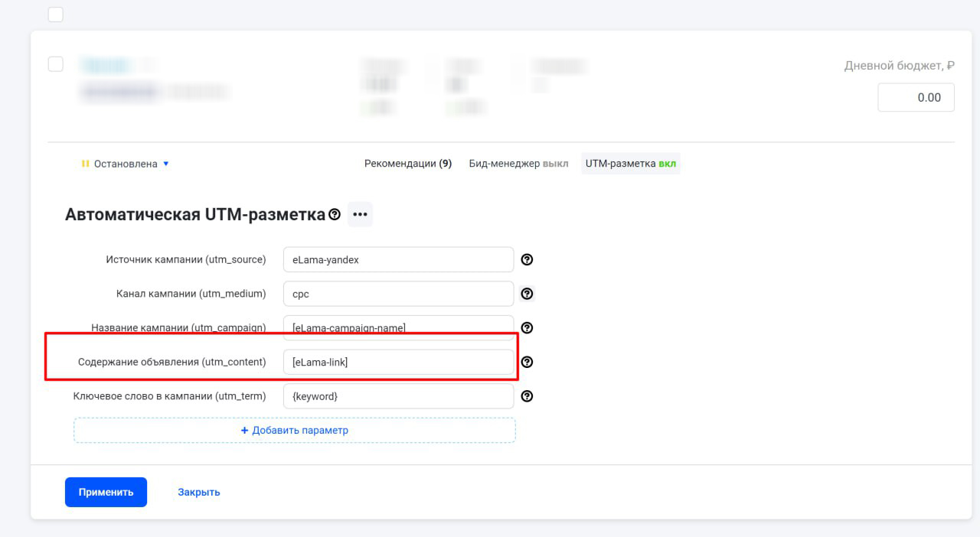Expand the Остановлена status dropdown
The height and width of the screenshot is (537, 980).
tap(125, 164)
